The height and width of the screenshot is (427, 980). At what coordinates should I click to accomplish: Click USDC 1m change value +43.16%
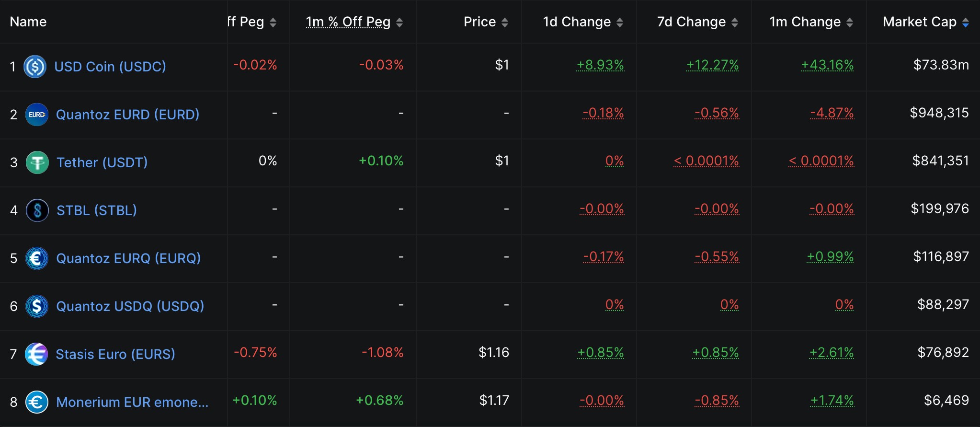pos(827,65)
